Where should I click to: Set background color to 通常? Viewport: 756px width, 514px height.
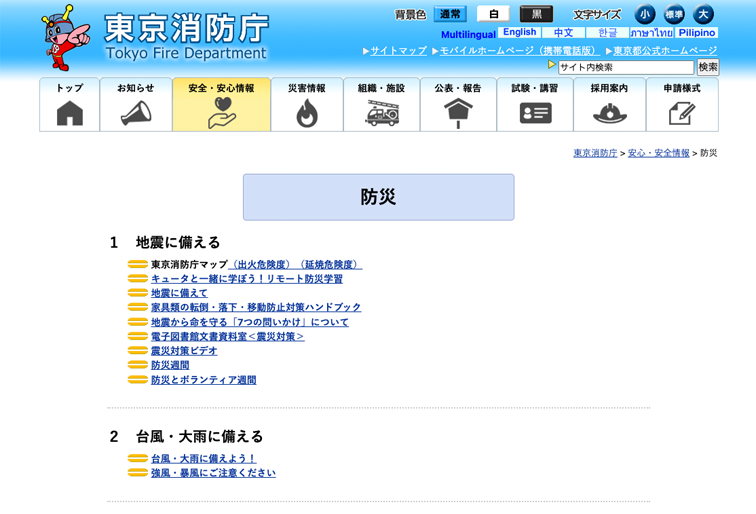coord(450,15)
